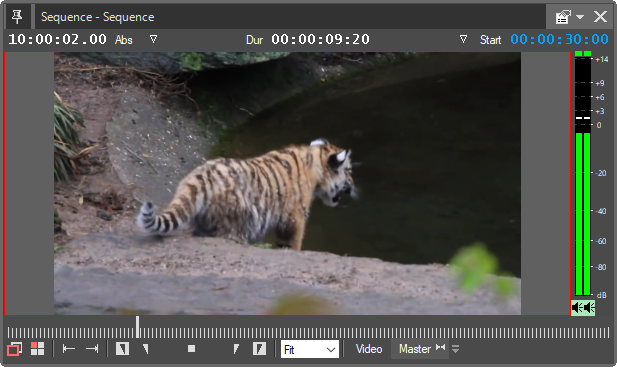Click the audio level meter bars
Image resolution: width=617 pixels, height=367 pixels.
point(583,173)
